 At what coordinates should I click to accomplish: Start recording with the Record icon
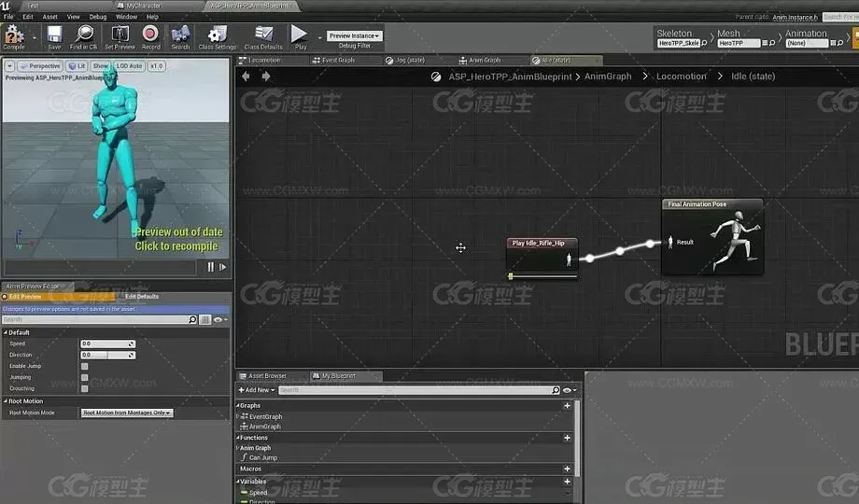(150, 34)
